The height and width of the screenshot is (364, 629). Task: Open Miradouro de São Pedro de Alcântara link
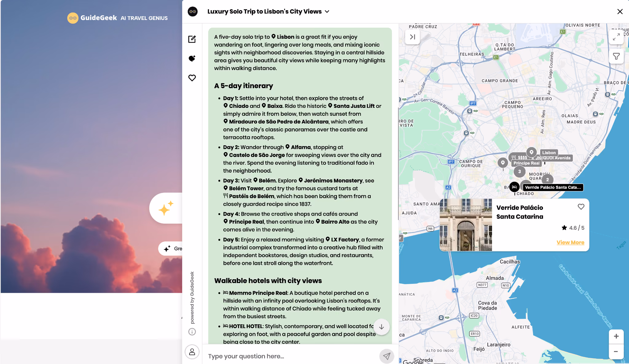pyautogui.click(x=276, y=122)
